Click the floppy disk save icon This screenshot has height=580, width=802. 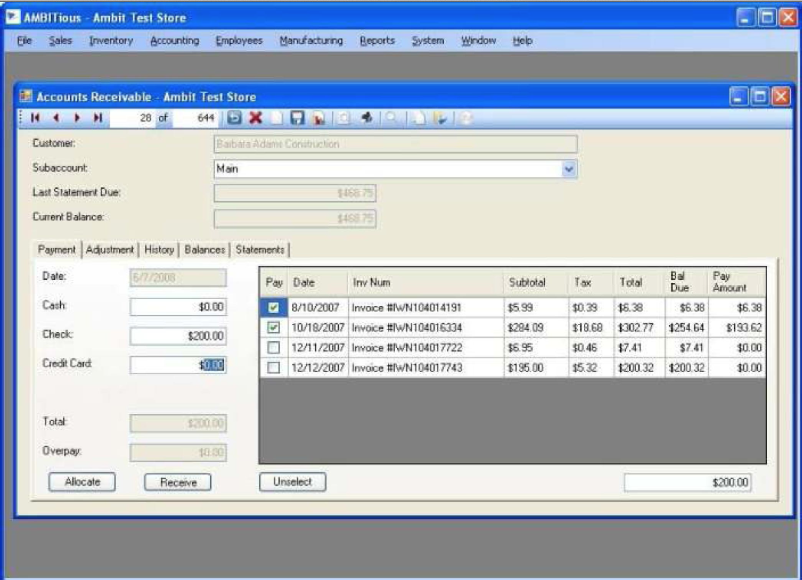pos(297,118)
